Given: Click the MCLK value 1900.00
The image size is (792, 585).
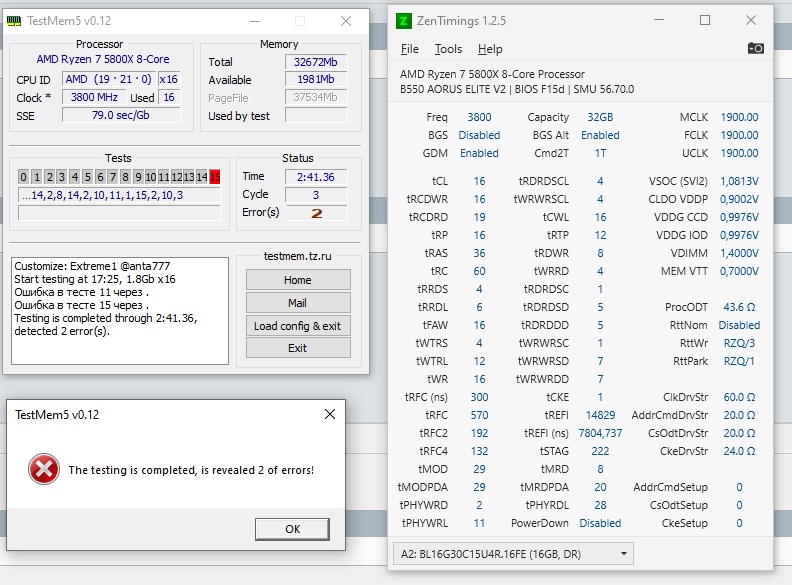Looking at the screenshot, I should 739,117.
